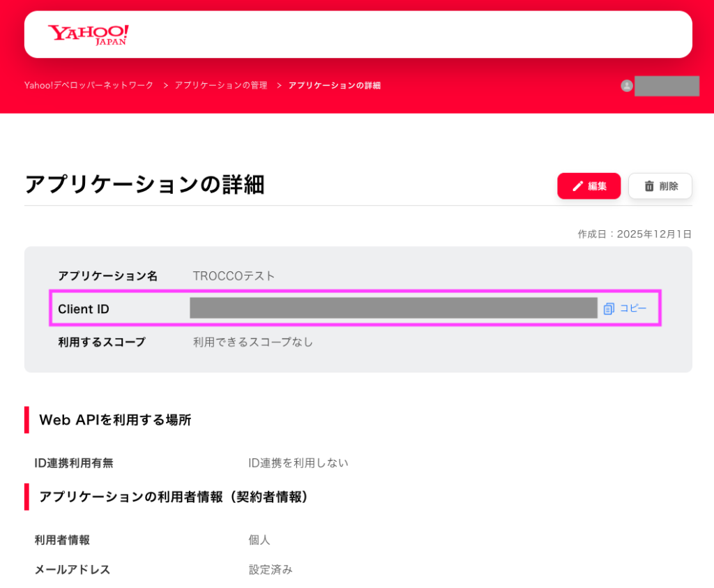Select the アプリケーションの詳細 breadcrumb item
Viewport: 714px width, 588px height.
pos(335,85)
